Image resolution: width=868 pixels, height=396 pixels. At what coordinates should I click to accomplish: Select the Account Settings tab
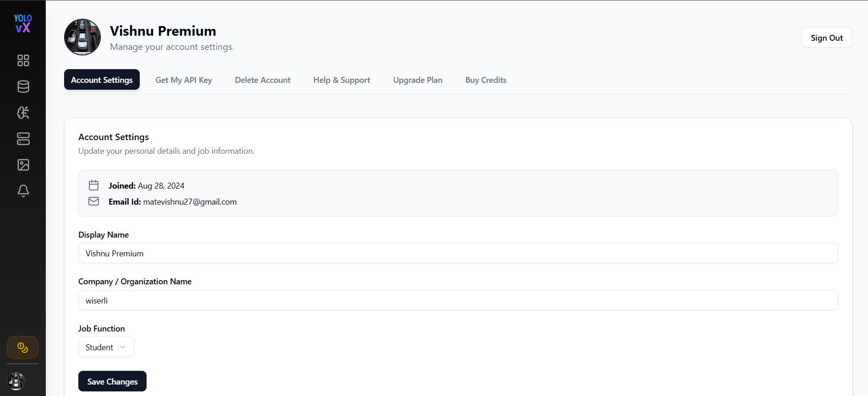[x=102, y=80]
